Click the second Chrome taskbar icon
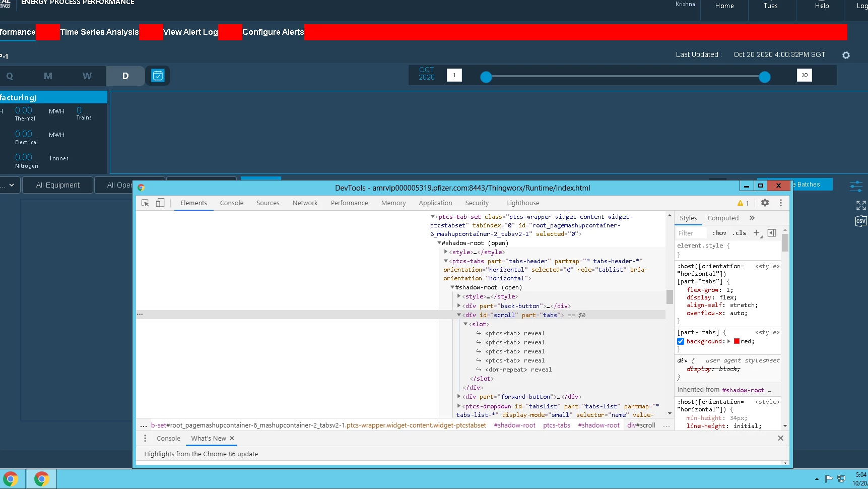The height and width of the screenshot is (489, 868). pos(41,479)
